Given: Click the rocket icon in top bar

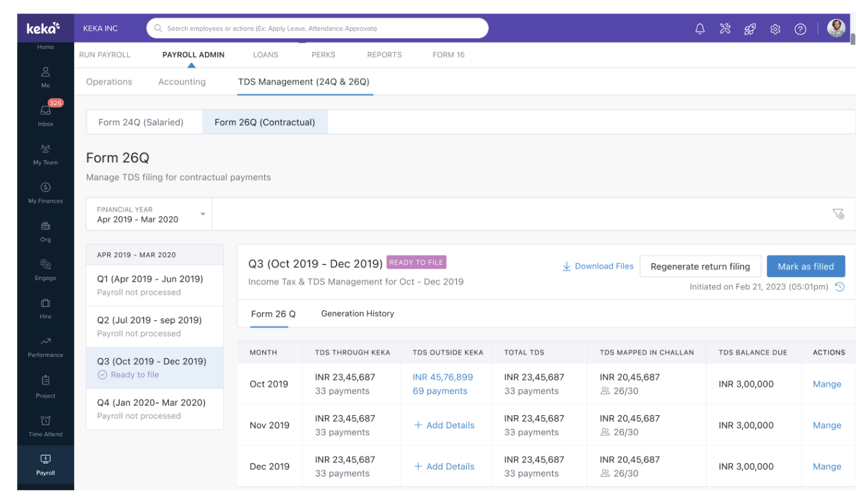Looking at the screenshot, I should point(750,29).
